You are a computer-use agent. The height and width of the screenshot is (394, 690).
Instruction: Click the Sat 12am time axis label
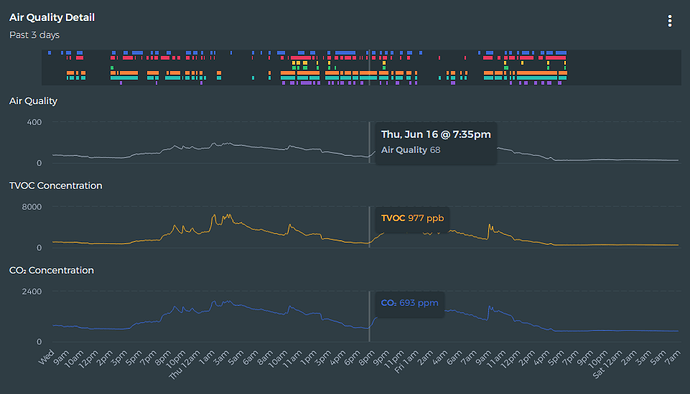[608, 364]
